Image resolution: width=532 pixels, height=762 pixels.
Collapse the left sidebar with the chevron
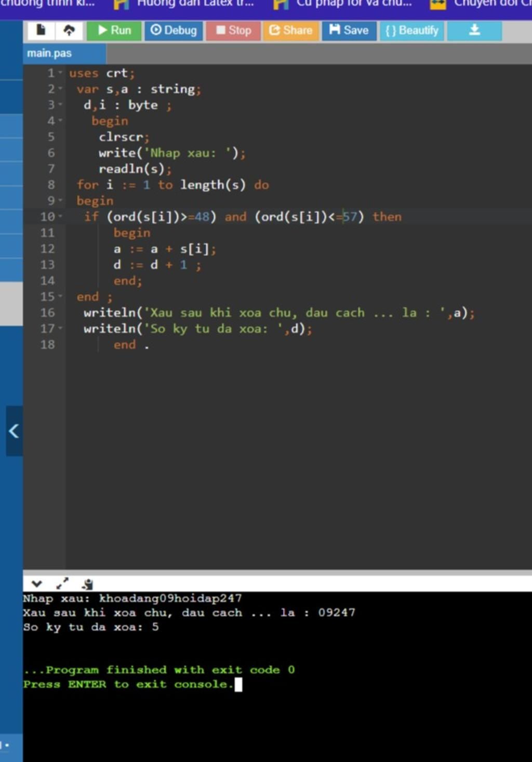click(14, 431)
